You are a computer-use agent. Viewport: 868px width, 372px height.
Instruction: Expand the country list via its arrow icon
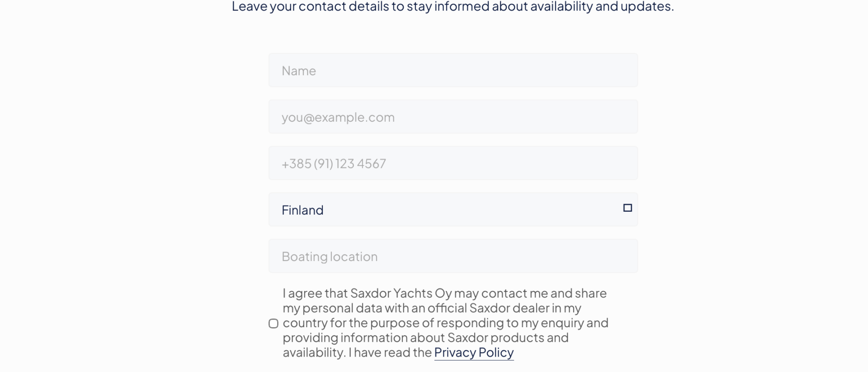627,208
